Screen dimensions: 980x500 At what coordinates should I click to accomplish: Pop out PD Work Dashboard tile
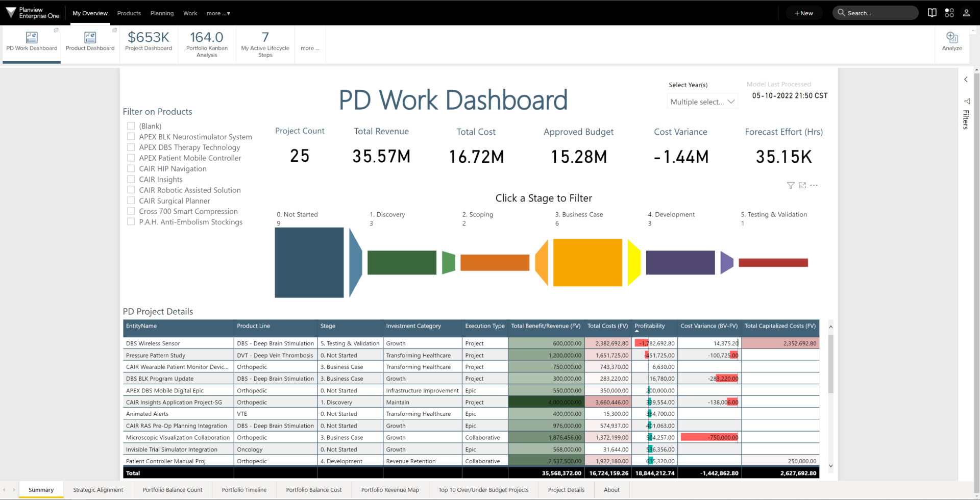click(x=56, y=30)
